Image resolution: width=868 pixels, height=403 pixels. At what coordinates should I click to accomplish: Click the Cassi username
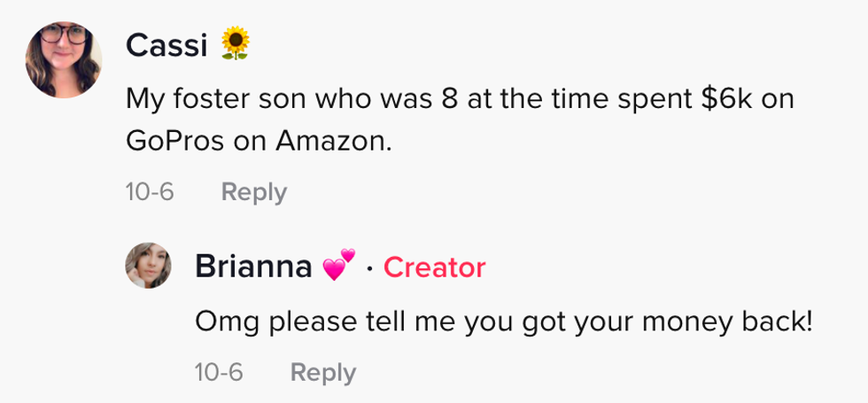[x=166, y=44]
